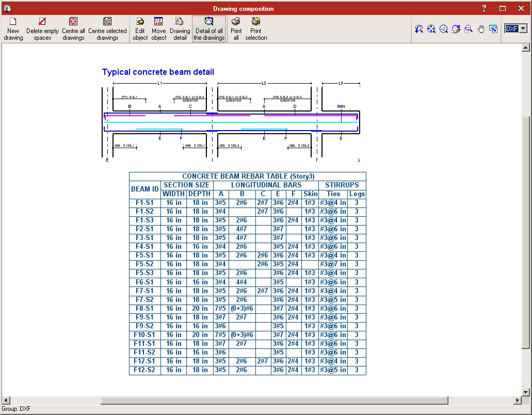
Task: Enable the pan hand tool
Action: pyautogui.click(x=481, y=29)
